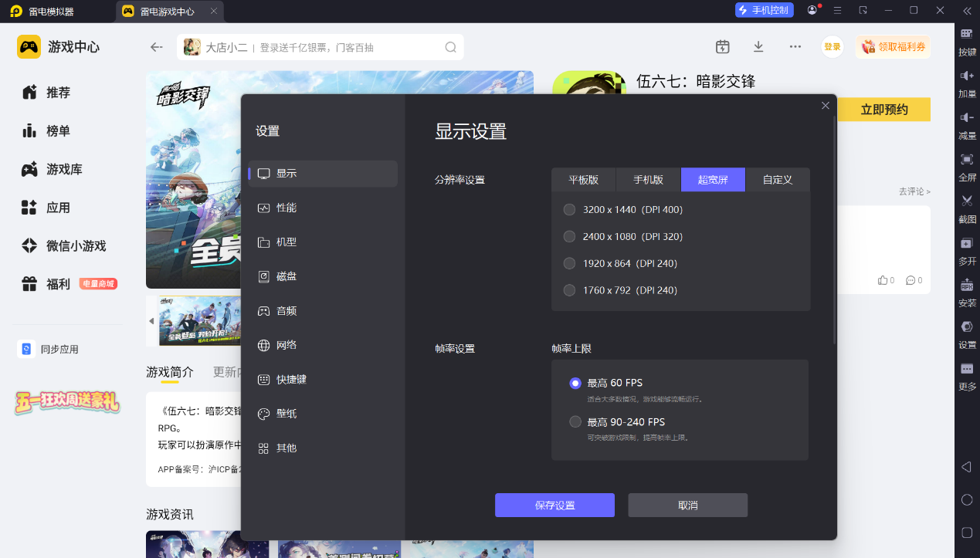Open 音频 settings category
The image size is (980, 558).
[323, 311]
